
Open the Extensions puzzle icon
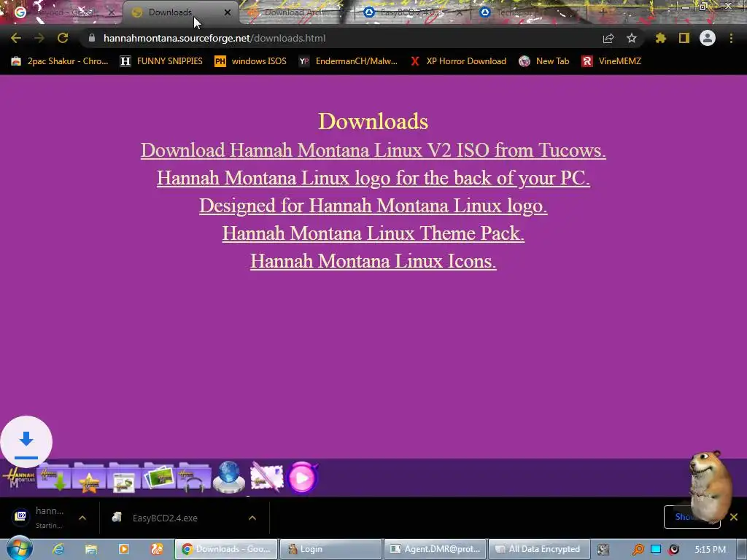[x=661, y=38]
